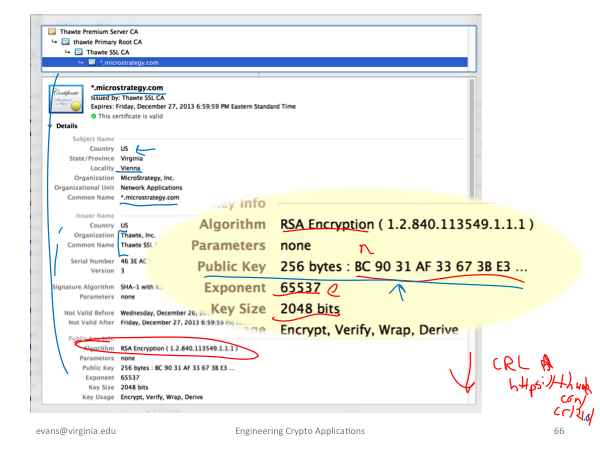Click the small Key Usage Encrypt, Verify value
The image size is (600, 450).
point(162,397)
